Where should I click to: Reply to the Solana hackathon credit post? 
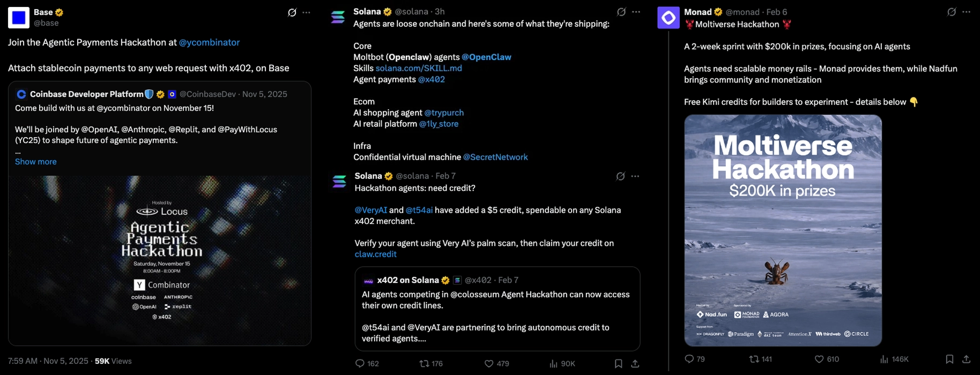[360, 364]
